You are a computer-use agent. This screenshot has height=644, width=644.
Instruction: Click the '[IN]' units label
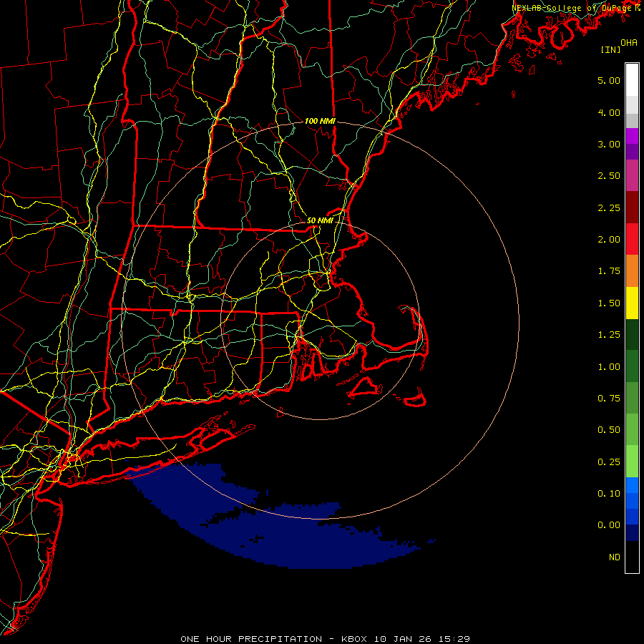(x=610, y=50)
